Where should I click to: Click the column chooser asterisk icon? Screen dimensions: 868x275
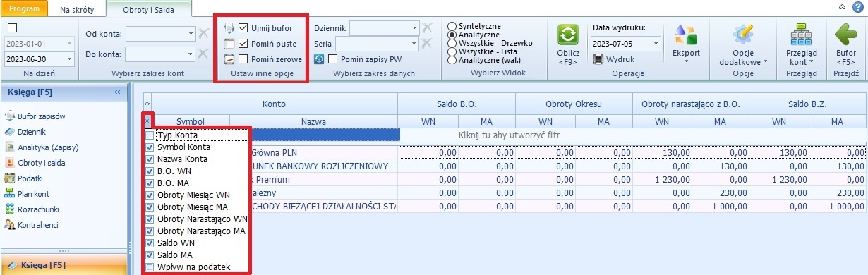point(148,121)
